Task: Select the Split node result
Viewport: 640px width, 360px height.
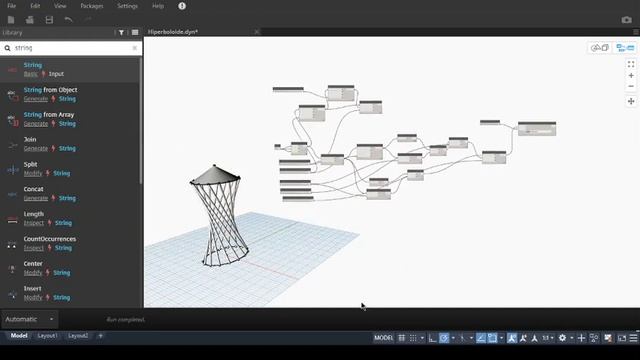Action: (x=70, y=169)
